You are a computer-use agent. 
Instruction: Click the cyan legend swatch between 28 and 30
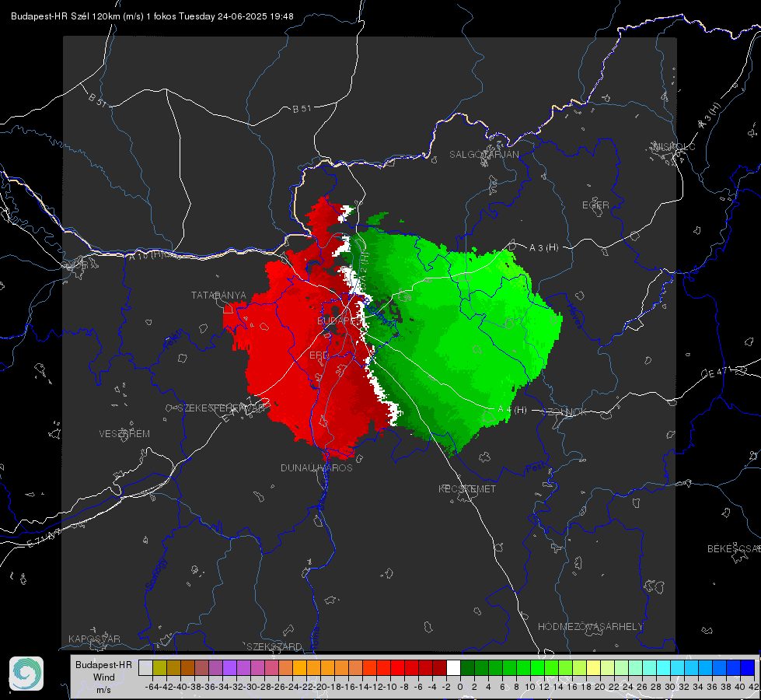[664, 667]
